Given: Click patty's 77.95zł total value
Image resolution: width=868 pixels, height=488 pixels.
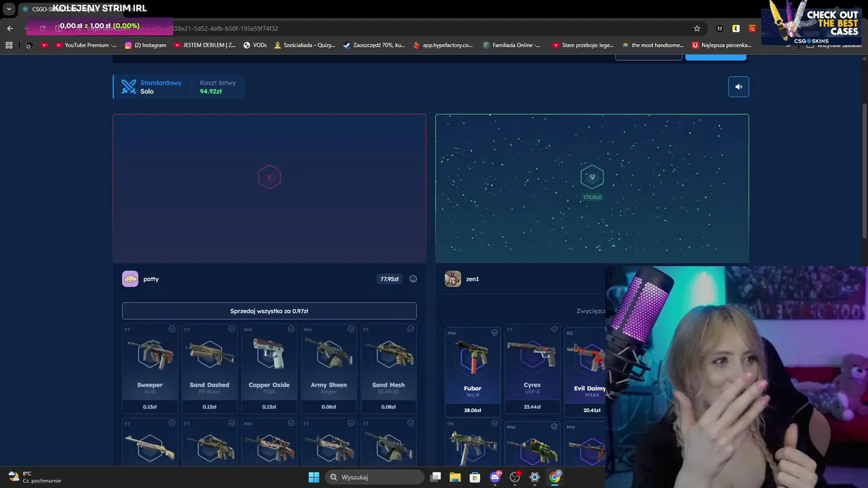Looking at the screenshot, I should pos(389,279).
